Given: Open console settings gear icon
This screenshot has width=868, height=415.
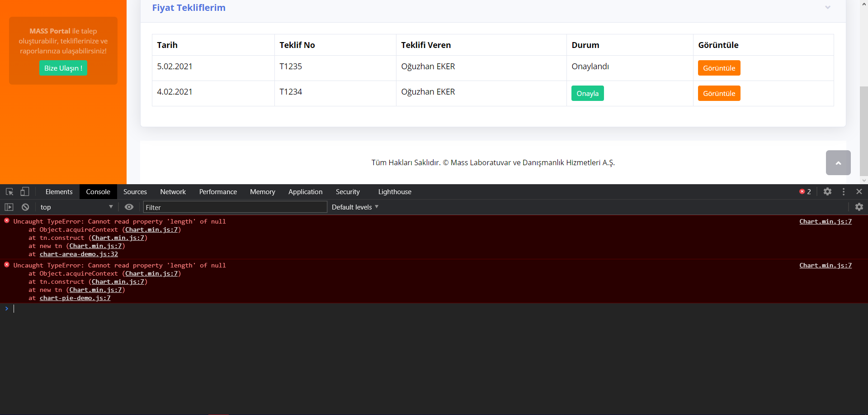Looking at the screenshot, I should (859, 207).
